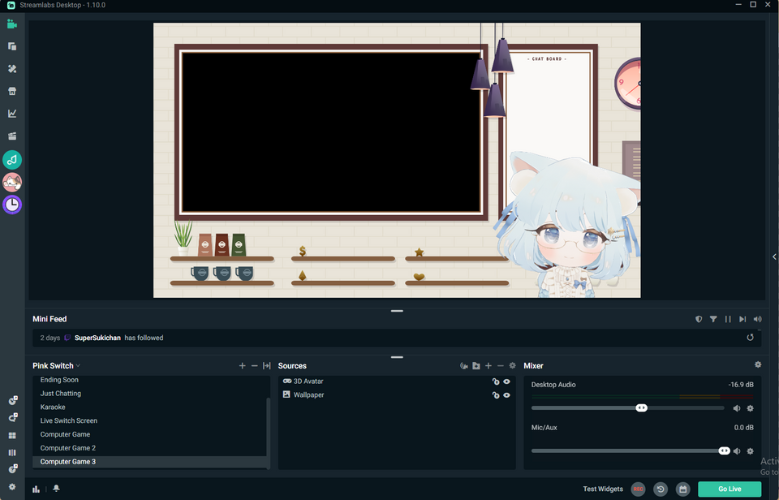The image size is (779, 500).
Task: Start recording with the REC button
Action: [638, 489]
